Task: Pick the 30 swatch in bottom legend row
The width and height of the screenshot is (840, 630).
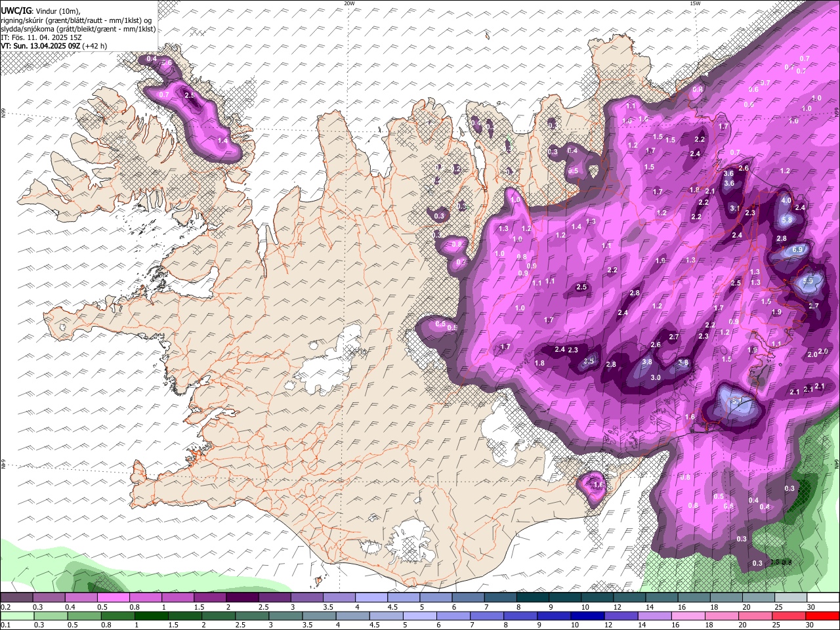Action: click(x=823, y=616)
